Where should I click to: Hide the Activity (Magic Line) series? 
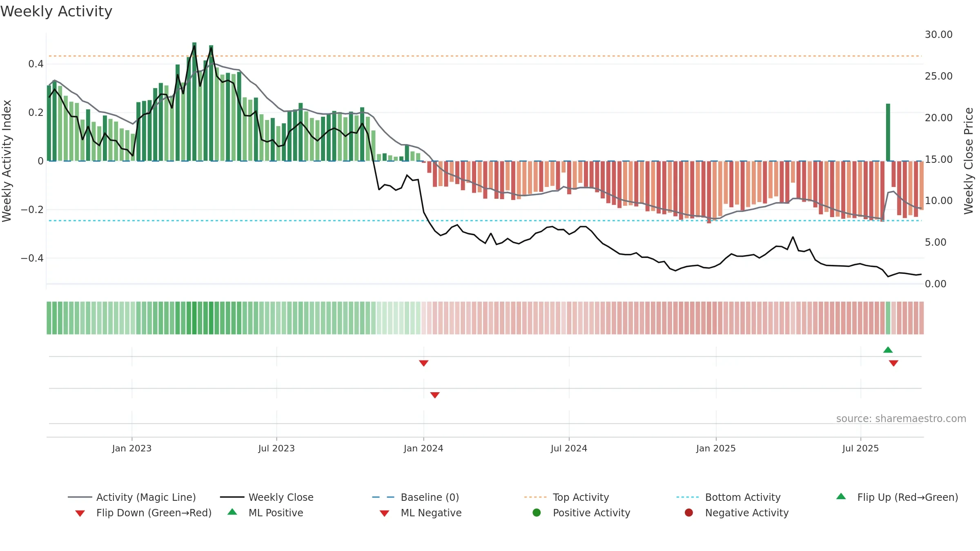click(x=131, y=497)
